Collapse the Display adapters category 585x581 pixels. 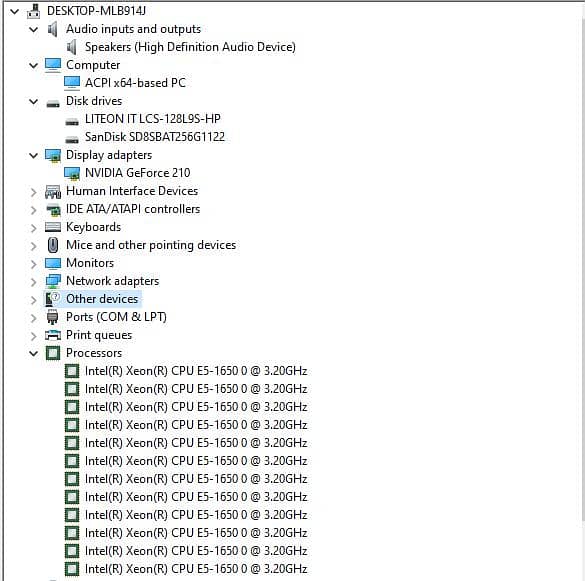point(34,156)
